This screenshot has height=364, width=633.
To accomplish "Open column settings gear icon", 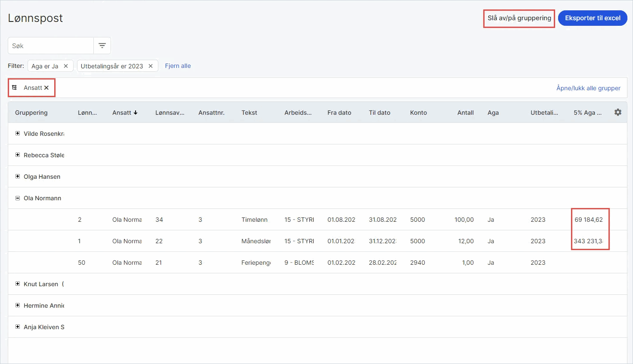I will point(618,112).
